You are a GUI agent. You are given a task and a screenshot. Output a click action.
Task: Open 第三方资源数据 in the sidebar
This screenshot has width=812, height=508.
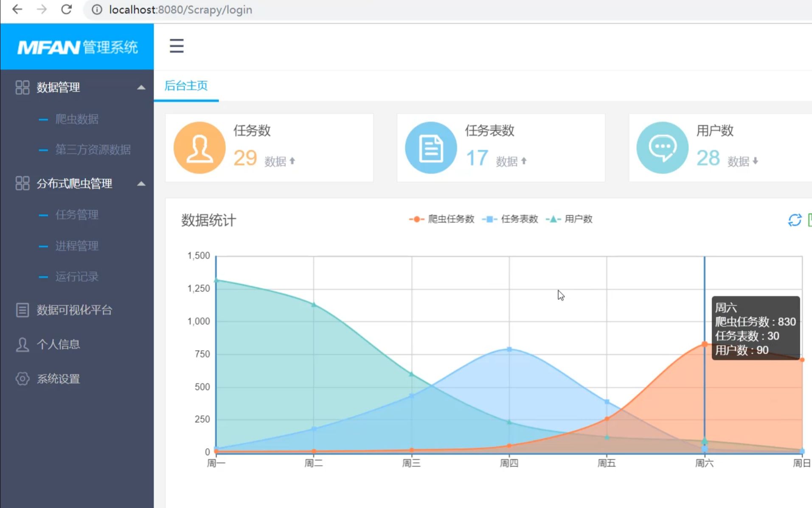click(x=93, y=150)
